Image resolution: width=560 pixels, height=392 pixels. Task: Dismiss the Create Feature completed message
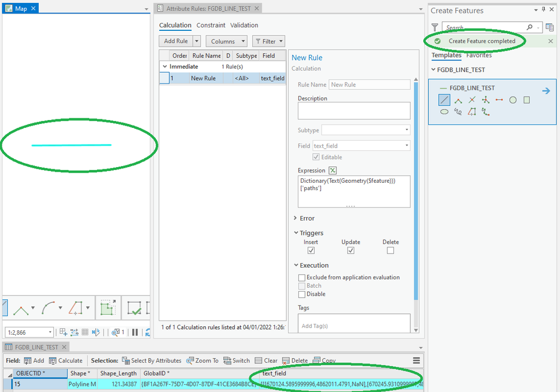point(550,41)
